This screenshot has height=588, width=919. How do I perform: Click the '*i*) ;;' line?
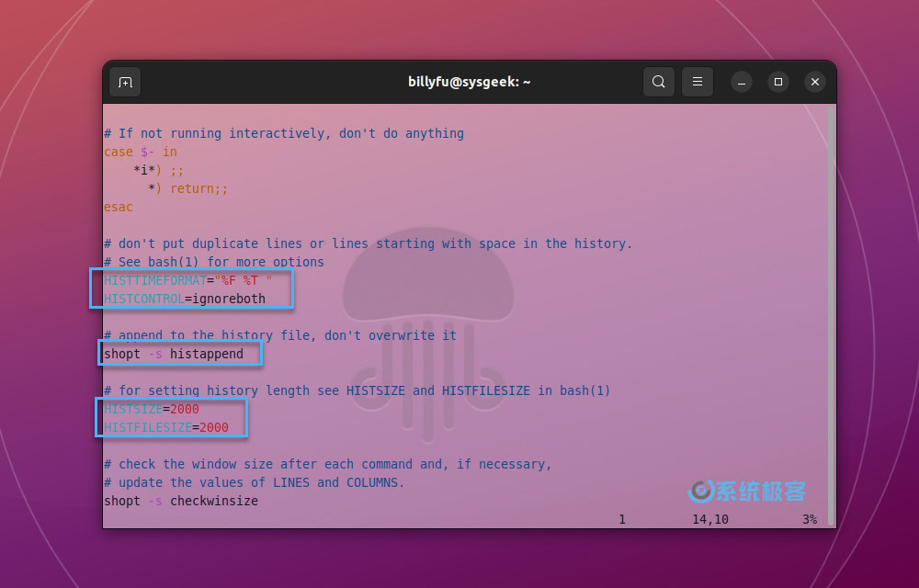158,170
